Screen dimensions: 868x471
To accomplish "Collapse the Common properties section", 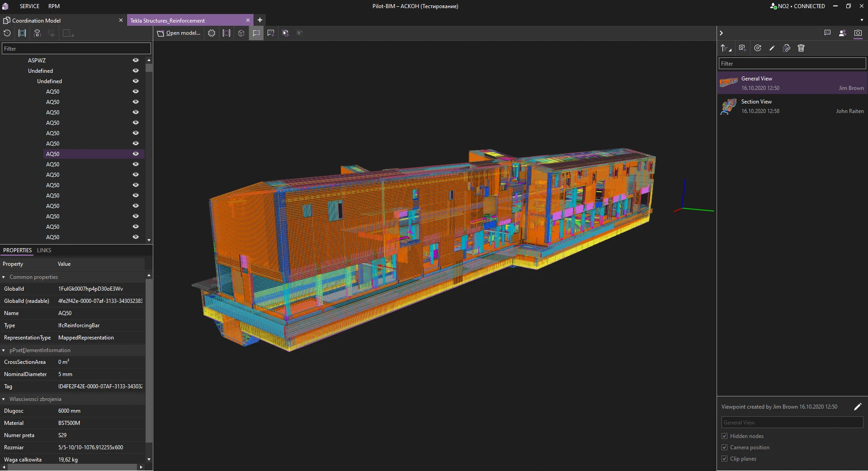I will [4, 277].
